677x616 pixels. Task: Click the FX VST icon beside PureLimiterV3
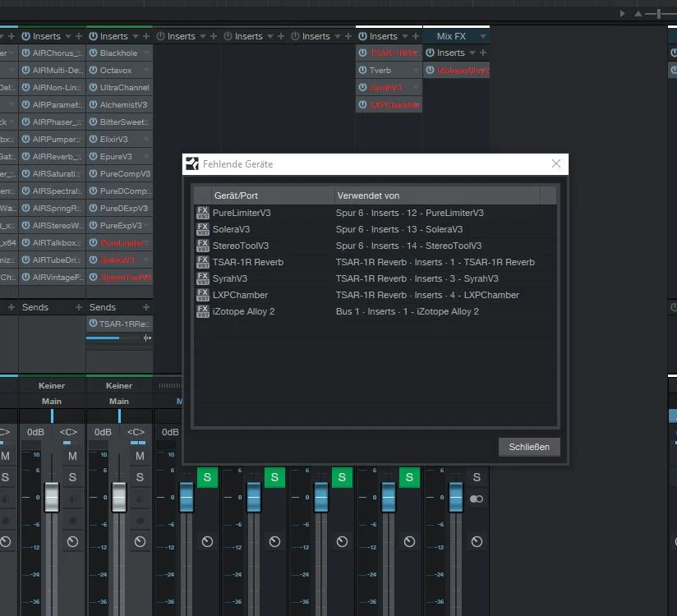click(202, 213)
